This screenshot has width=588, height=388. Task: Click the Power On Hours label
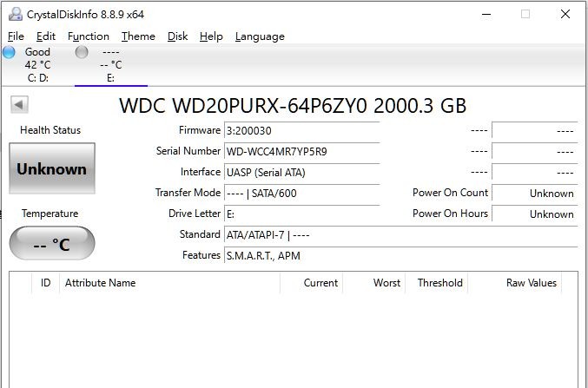tap(450, 214)
